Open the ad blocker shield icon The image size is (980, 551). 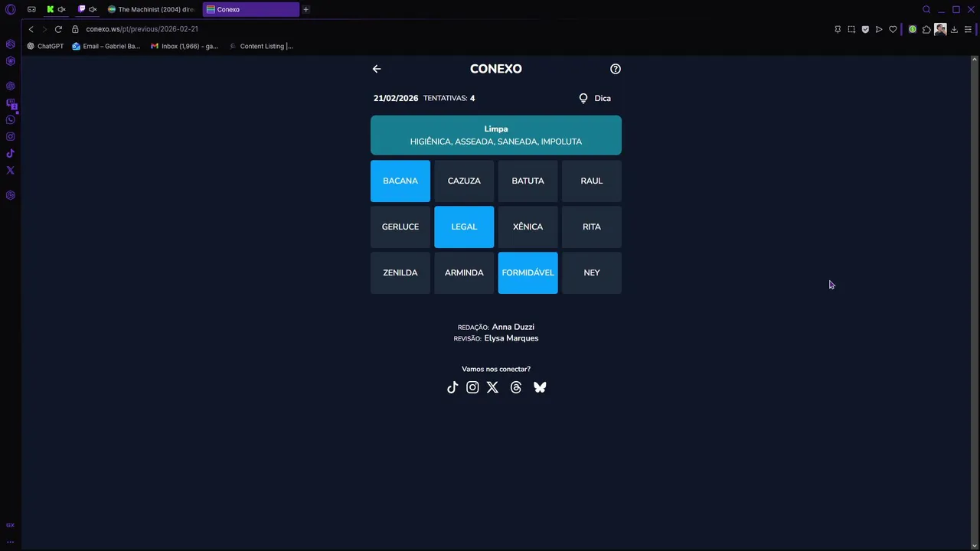coord(865,29)
